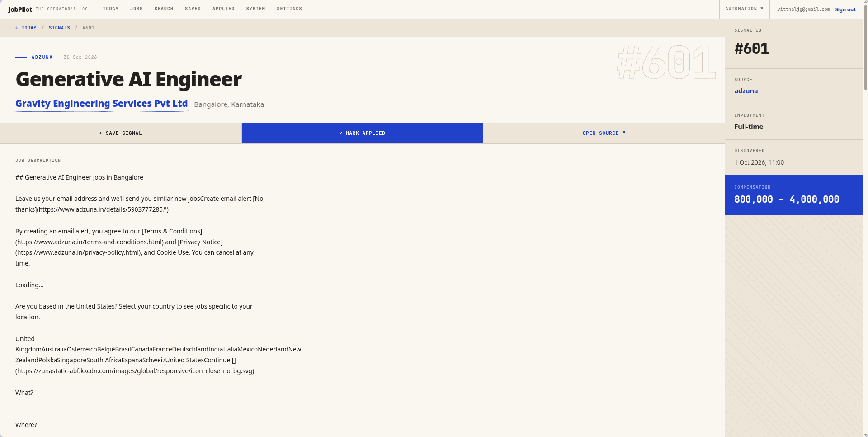This screenshot has height=437, width=868.
Task: Go back using the Today arrow
Action: pyautogui.click(x=26, y=28)
